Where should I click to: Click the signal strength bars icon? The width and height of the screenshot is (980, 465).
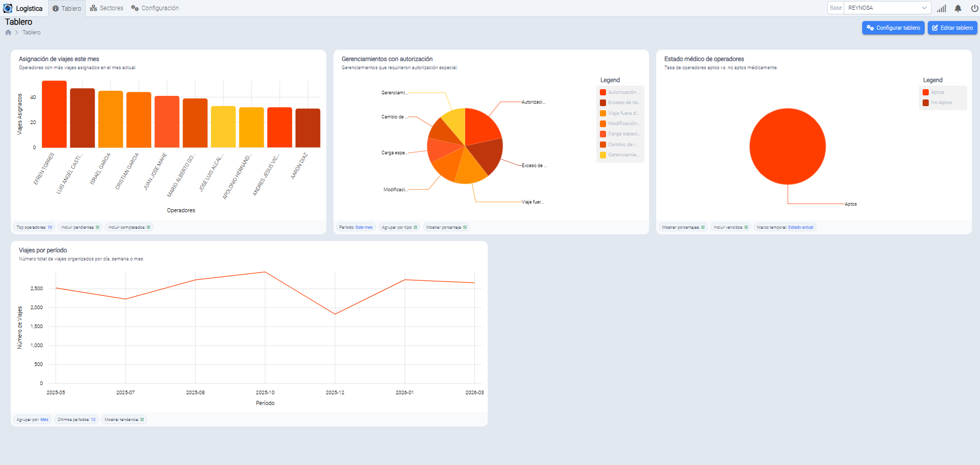click(941, 8)
